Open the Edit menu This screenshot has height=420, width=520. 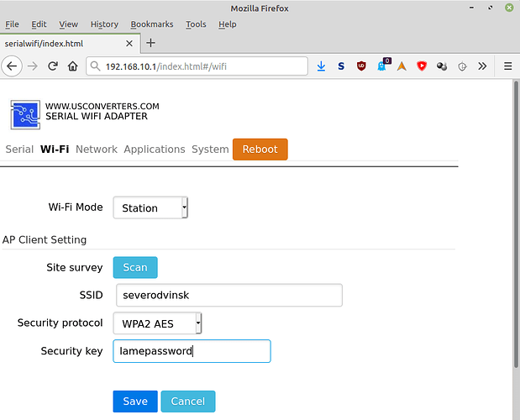click(x=39, y=24)
